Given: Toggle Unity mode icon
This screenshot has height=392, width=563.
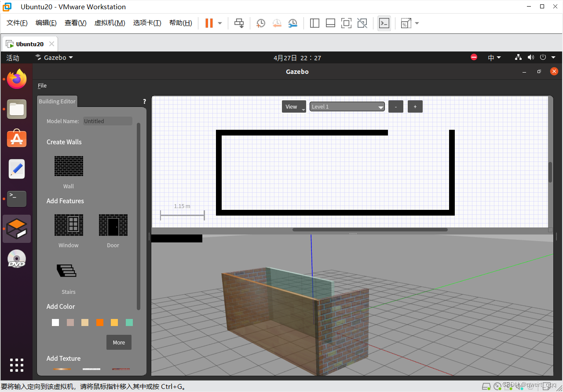Looking at the screenshot, I should pyautogui.click(x=362, y=23).
